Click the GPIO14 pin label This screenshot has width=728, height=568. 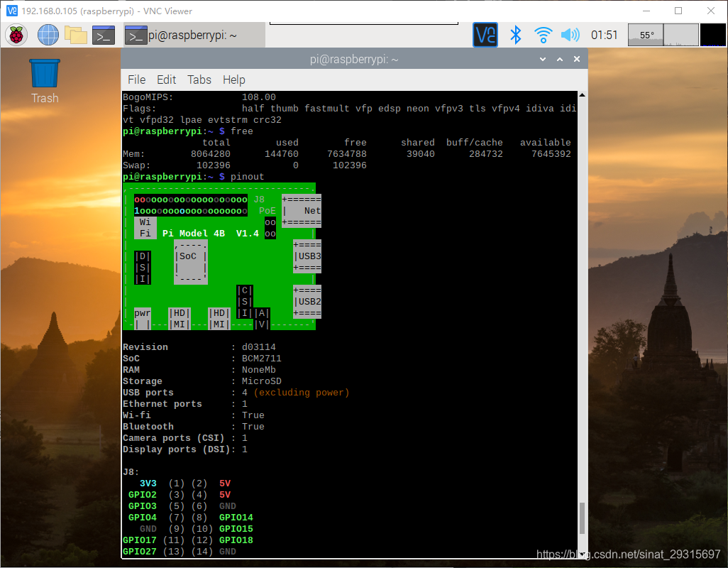pyautogui.click(x=236, y=518)
